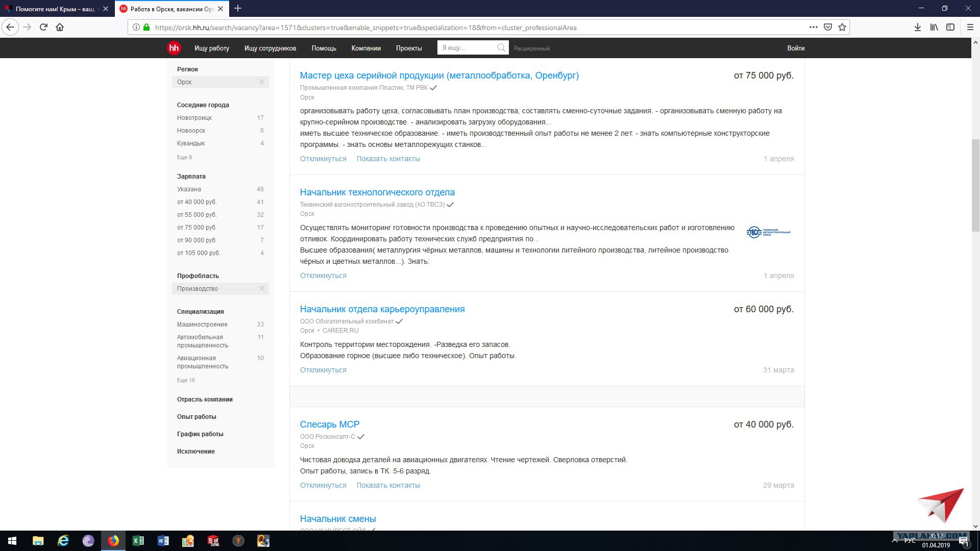Click the TVSZ company logo thumbnail

click(x=768, y=232)
